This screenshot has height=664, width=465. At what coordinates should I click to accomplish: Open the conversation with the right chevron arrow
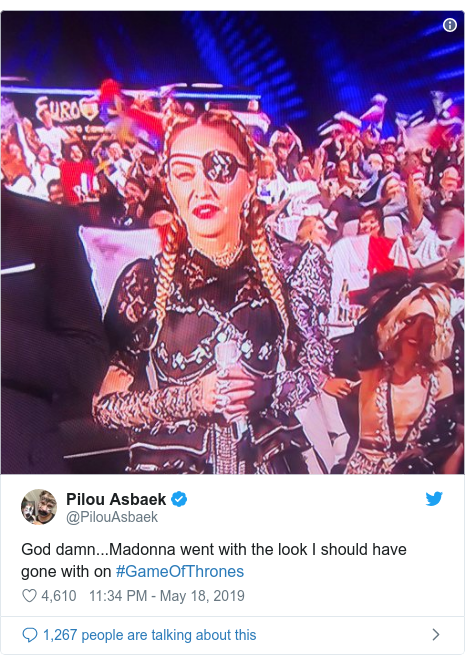436,635
